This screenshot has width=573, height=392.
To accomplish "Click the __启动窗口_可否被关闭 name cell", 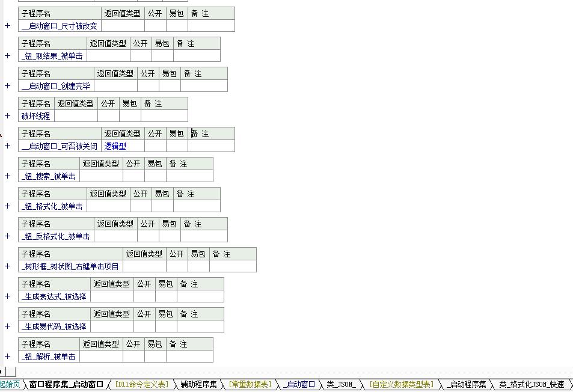I will click(60, 146).
